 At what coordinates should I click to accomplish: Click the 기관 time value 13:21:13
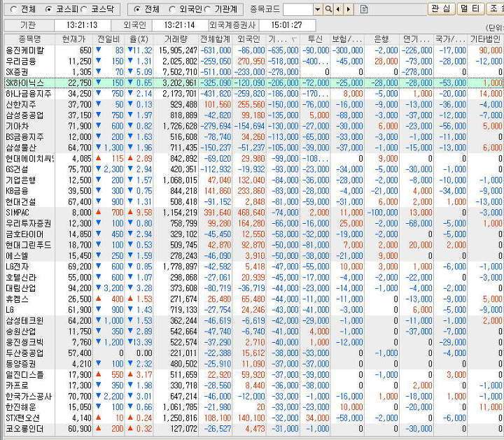point(83,25)
